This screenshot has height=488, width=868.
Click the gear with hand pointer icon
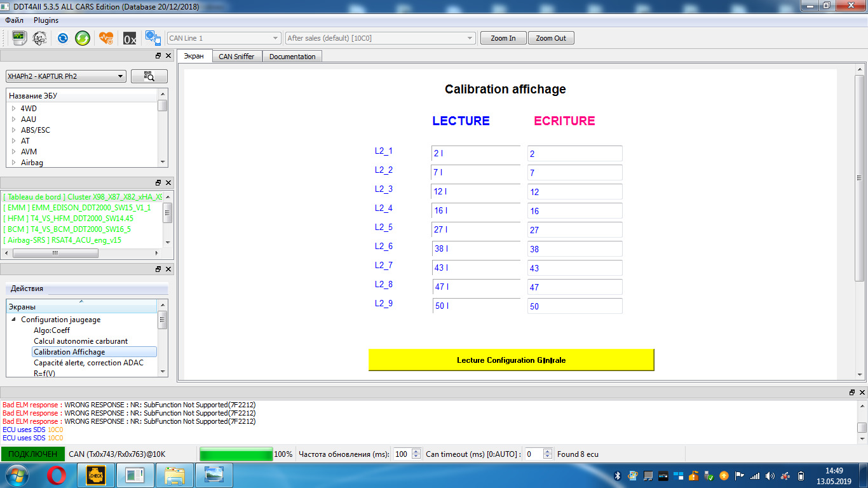153,38
